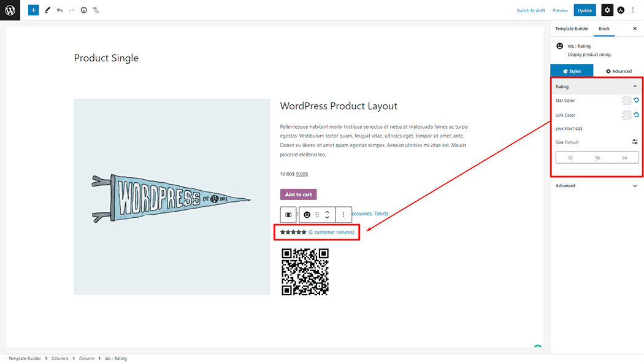Open the block inserter plus button
The width and height of the screenshot is (644, 362).
point(33,10)
